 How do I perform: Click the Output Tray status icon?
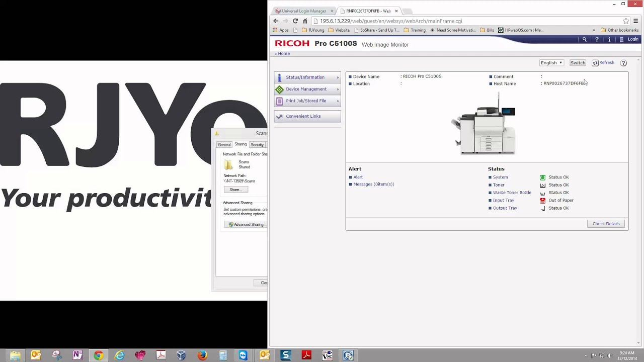coord(542,208)
